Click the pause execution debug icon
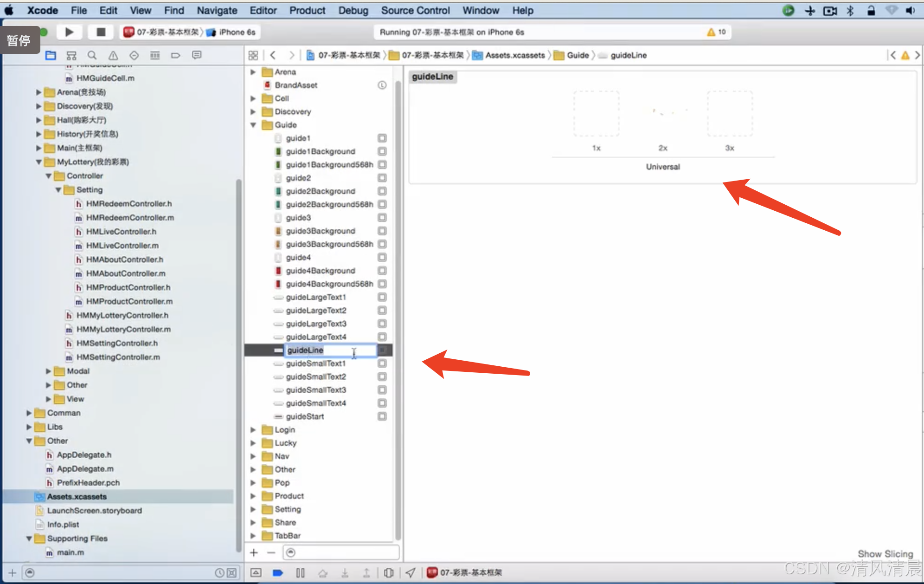Screen dimensions: 924x584 tap(300, 573)
